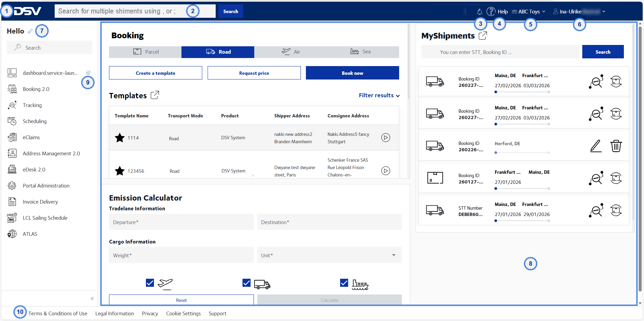Viewport: 644px width, 321px height.
Task: Click the Help question mark icon
Action: point(491,11)
